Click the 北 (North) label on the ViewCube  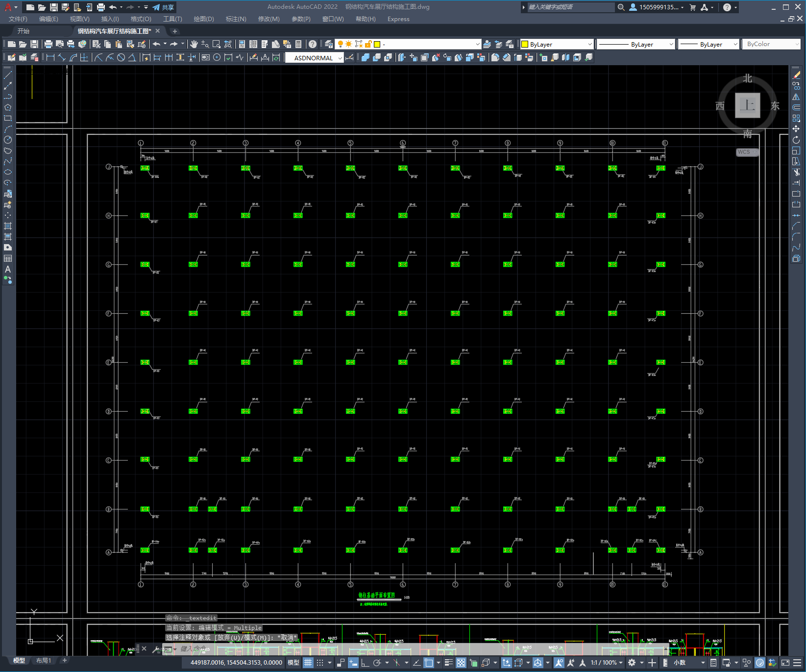747,78
